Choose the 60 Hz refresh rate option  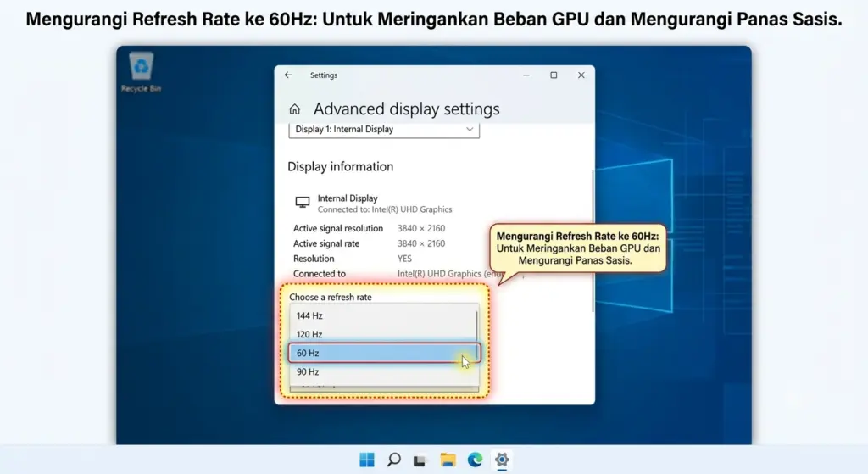[384, 353]
